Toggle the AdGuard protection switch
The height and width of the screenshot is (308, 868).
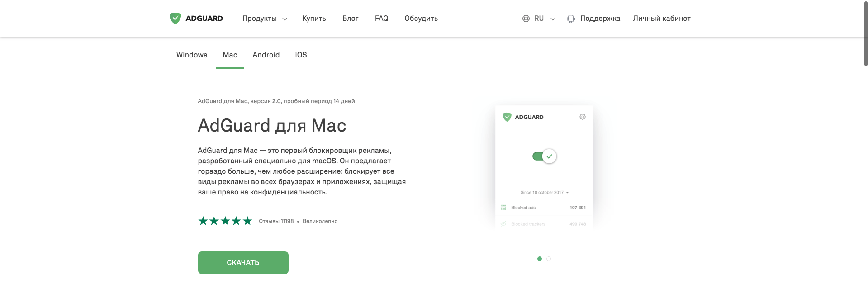[544, 156]
